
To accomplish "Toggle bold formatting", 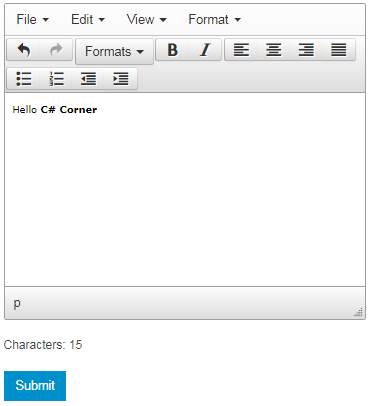I will click(x=172, y=50).
